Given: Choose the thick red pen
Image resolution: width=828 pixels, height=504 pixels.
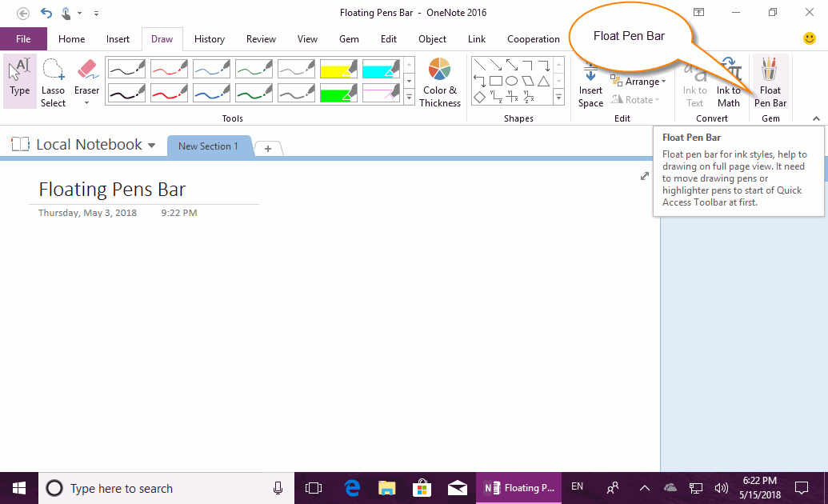Looking at the screenshot, I should [x=169, y=93].
